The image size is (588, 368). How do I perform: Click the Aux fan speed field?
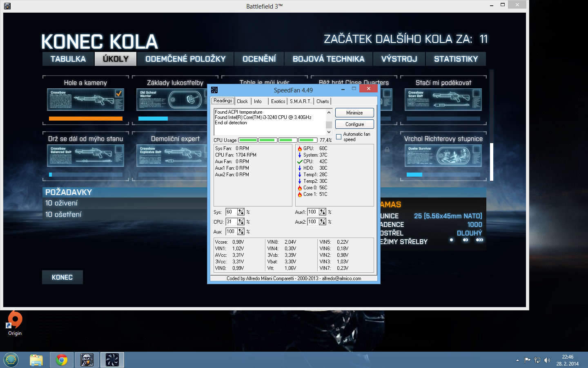coord(231,231)
